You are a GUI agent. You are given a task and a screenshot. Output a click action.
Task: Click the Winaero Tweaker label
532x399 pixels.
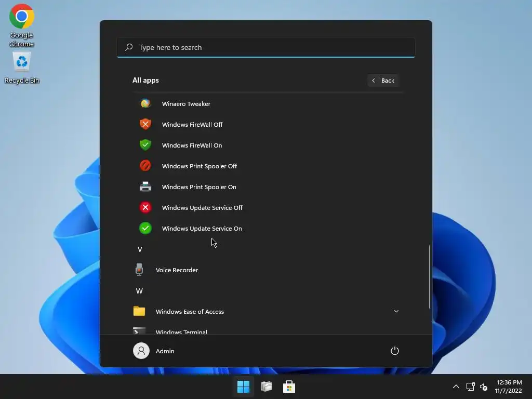(x=186, y=104)
